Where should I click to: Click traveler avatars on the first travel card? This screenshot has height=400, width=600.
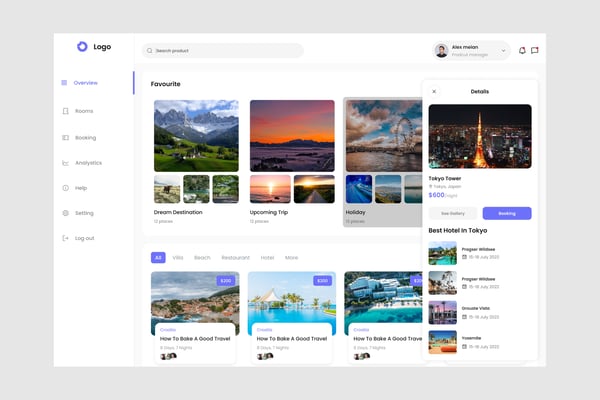click(x=168, y=356)
